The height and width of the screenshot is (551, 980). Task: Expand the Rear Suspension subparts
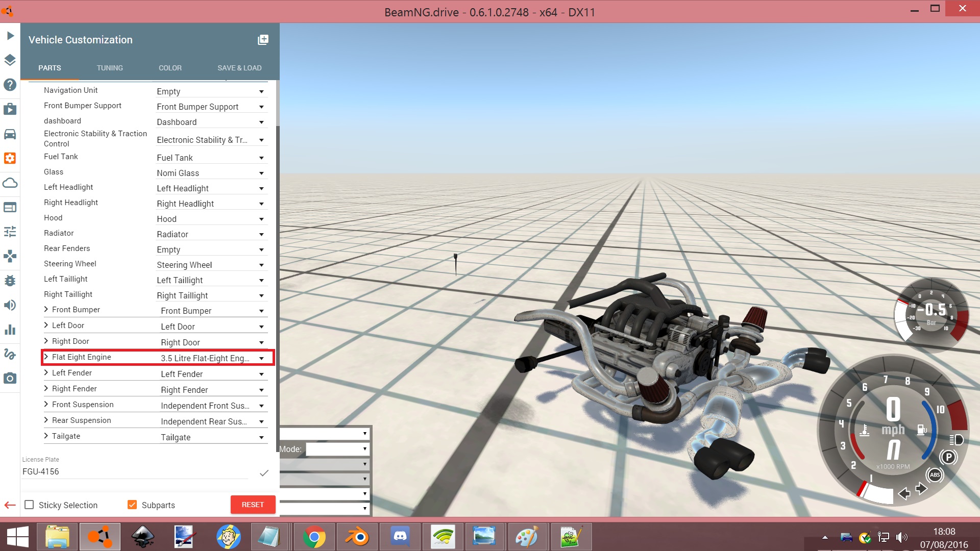(x=46, y=420)
